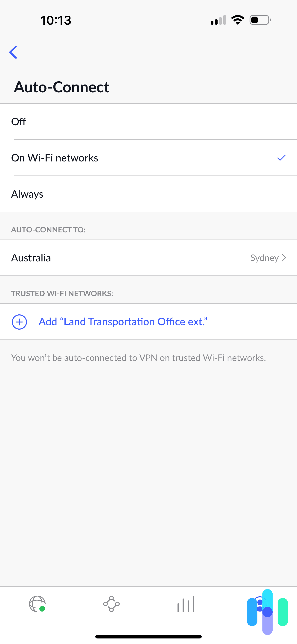Tap the back arrow to leave Auto-Connect

13,52
